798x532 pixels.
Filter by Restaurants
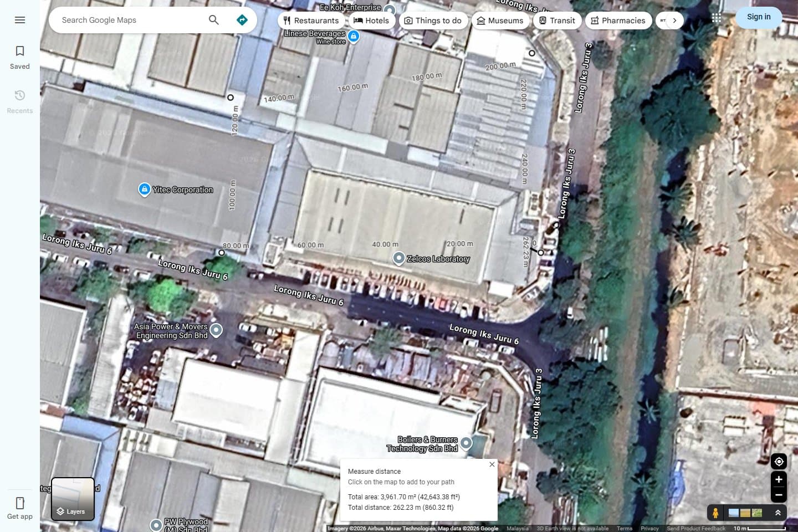[311, 21]
